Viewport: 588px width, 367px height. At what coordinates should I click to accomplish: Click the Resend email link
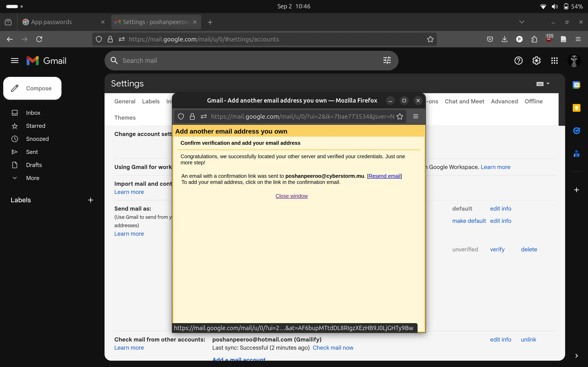point(384,176)
